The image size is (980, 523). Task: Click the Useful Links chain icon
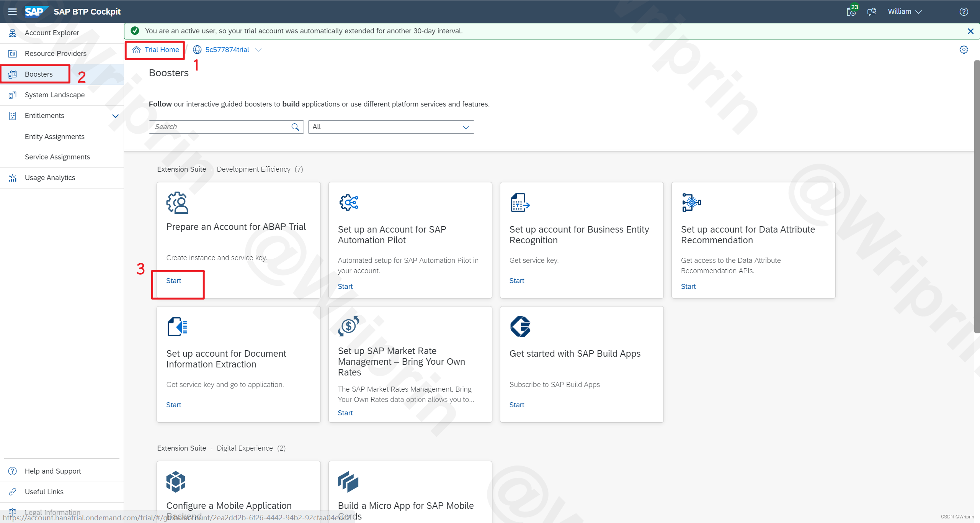tap(13, 492)
